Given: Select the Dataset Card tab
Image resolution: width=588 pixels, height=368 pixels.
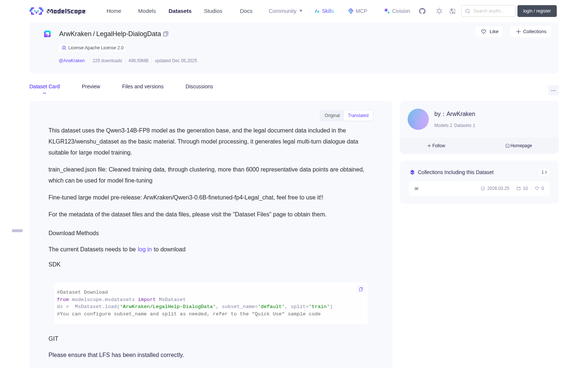Looking at the screenshot, I should click(44, 86).
